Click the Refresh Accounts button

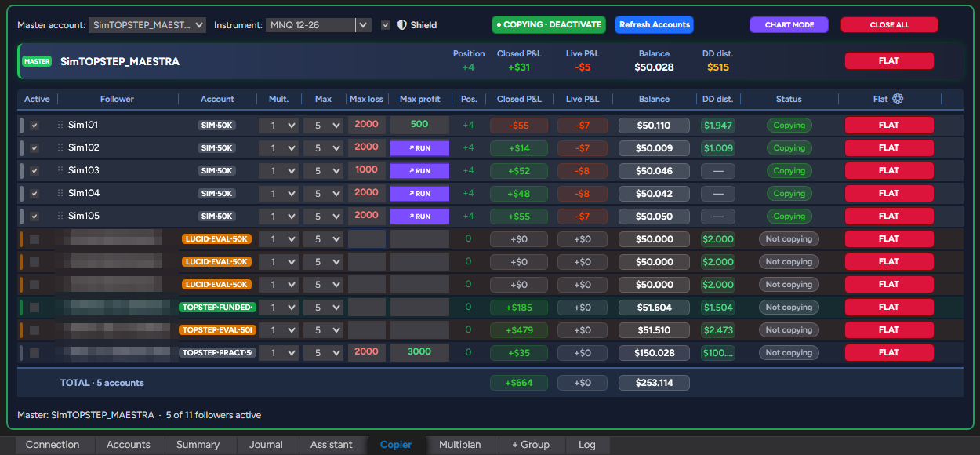(654, 25)
